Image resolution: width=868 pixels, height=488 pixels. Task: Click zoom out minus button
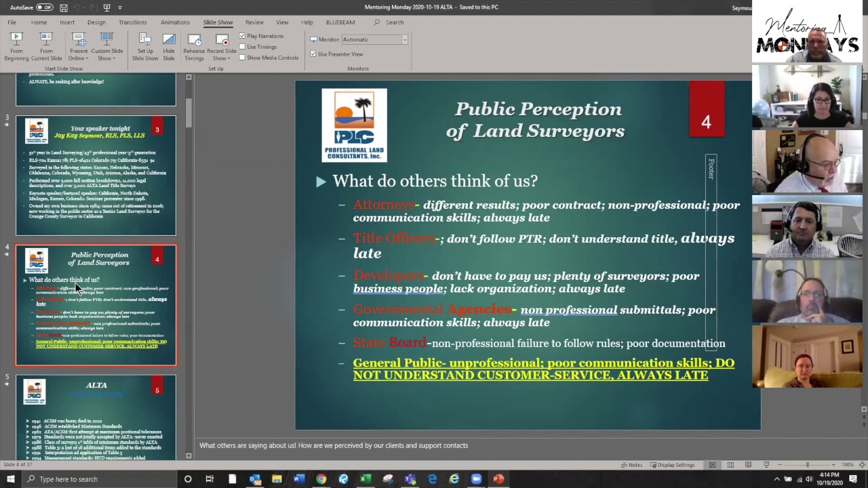pos(778,465)
